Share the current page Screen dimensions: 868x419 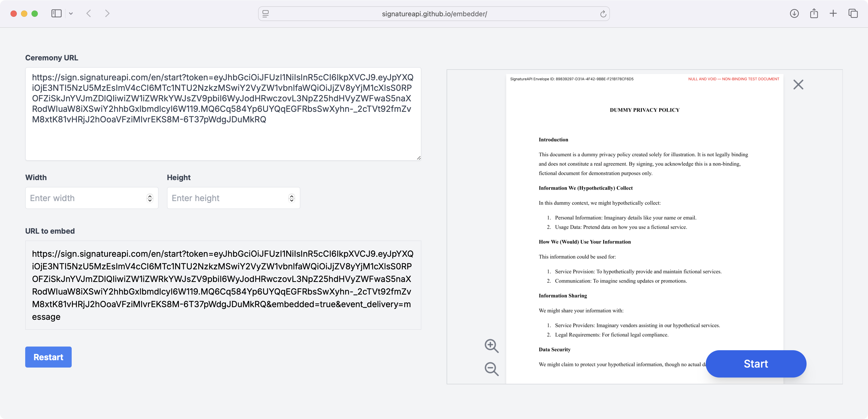tap(814, 13)
